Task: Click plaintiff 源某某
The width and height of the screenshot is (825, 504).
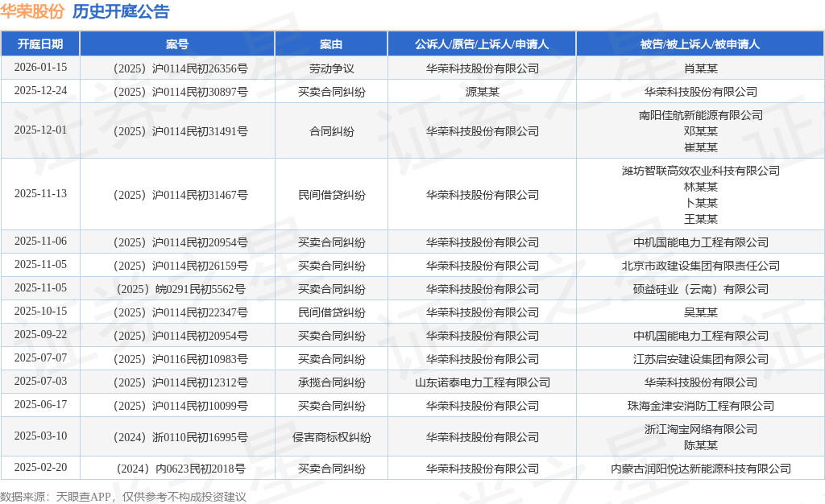Action: [482, 92]
